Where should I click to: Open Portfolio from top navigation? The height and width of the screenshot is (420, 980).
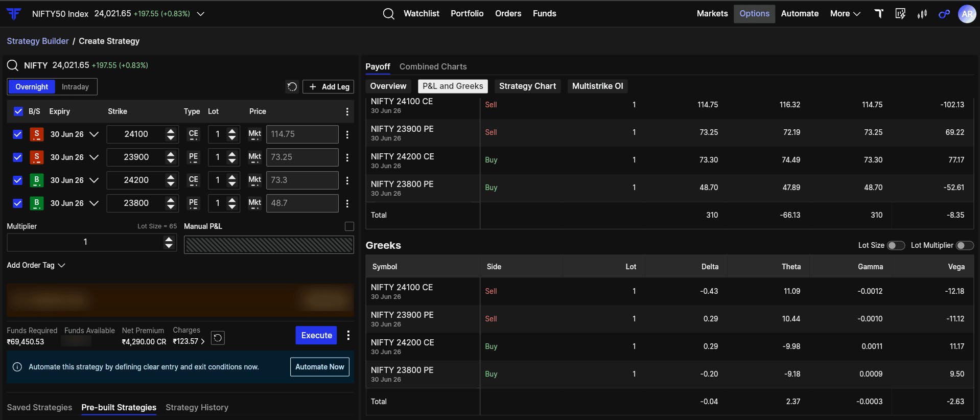(x=467, y=14)
